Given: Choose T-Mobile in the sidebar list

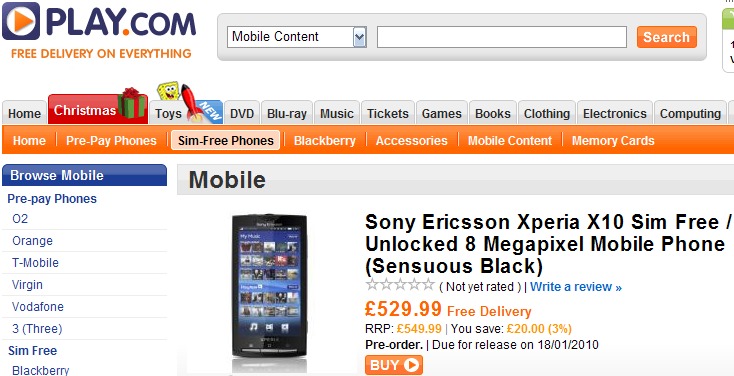Looking at the screenshot, I should (36, 263).
